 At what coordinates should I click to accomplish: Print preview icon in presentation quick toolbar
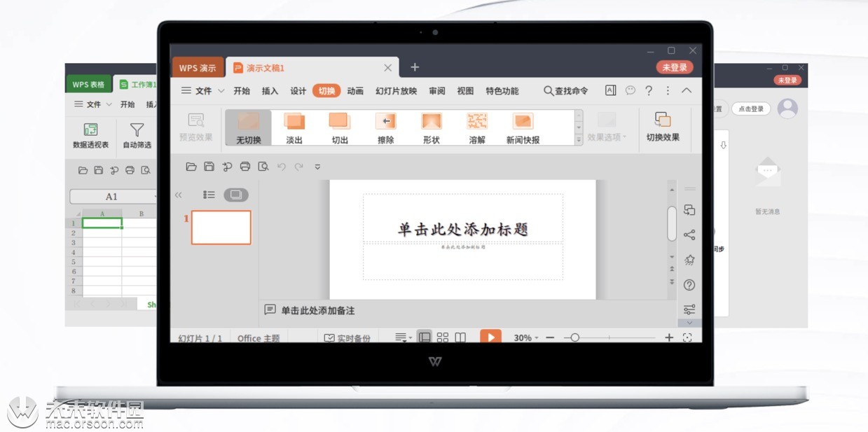[263, 167]
